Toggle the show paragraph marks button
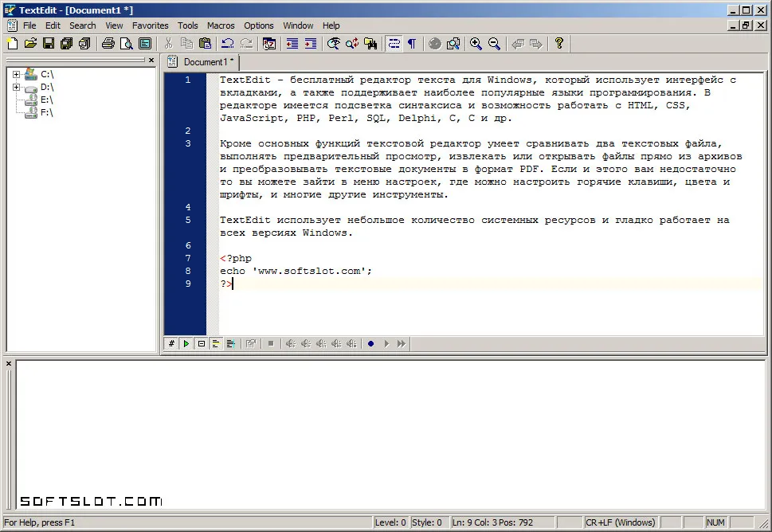772x532 pixels. pos(412,44)
